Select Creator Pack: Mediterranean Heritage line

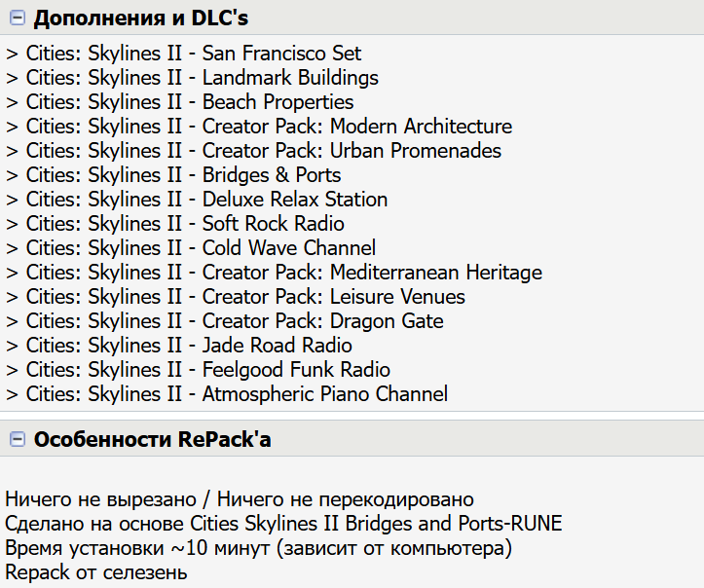click(x=274, y=273)
